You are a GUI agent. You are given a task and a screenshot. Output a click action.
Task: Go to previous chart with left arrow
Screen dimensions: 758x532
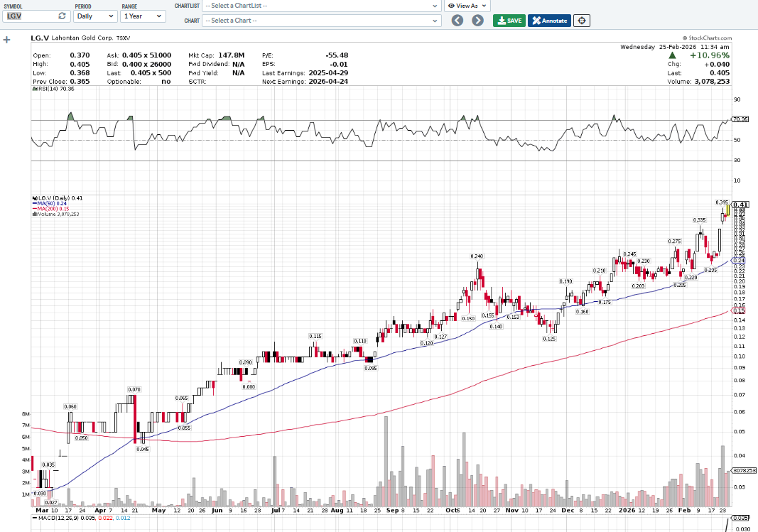[457, 21]
